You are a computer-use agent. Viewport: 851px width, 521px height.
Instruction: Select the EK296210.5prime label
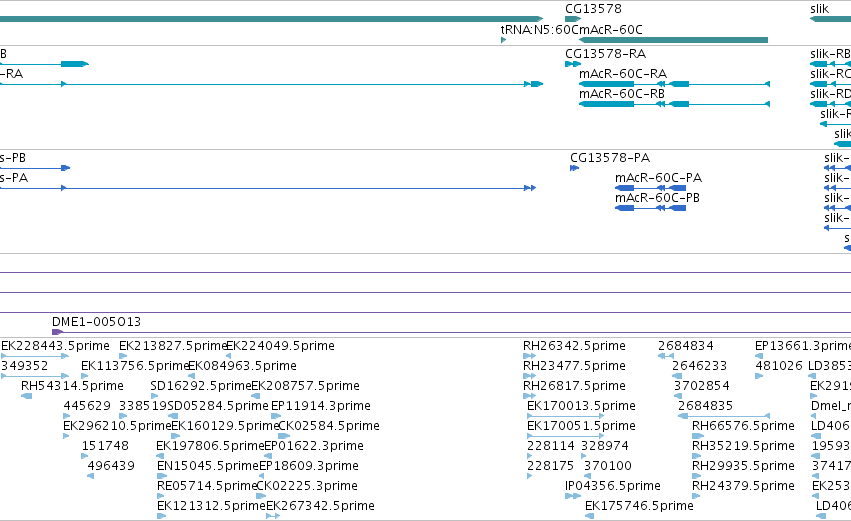click(117, 426)
